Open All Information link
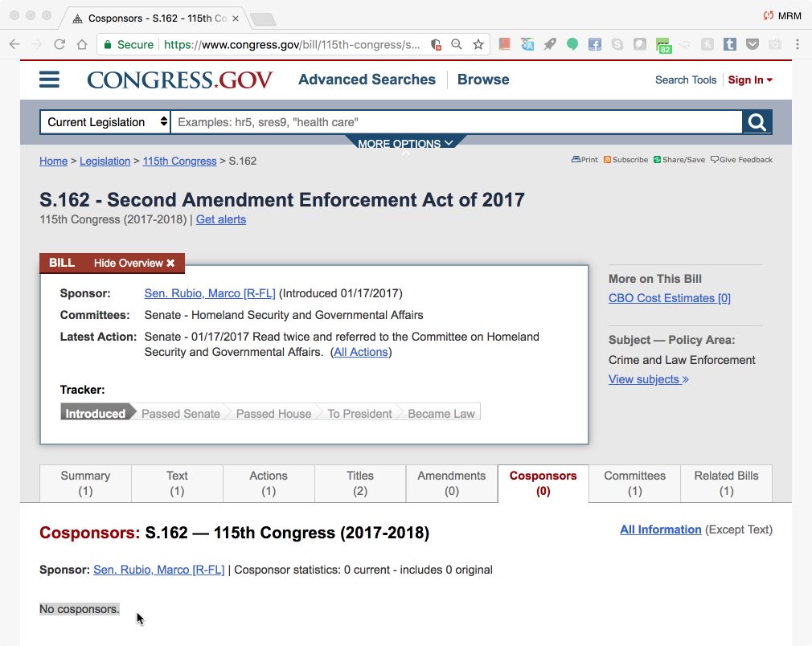 tap(661, 529)
